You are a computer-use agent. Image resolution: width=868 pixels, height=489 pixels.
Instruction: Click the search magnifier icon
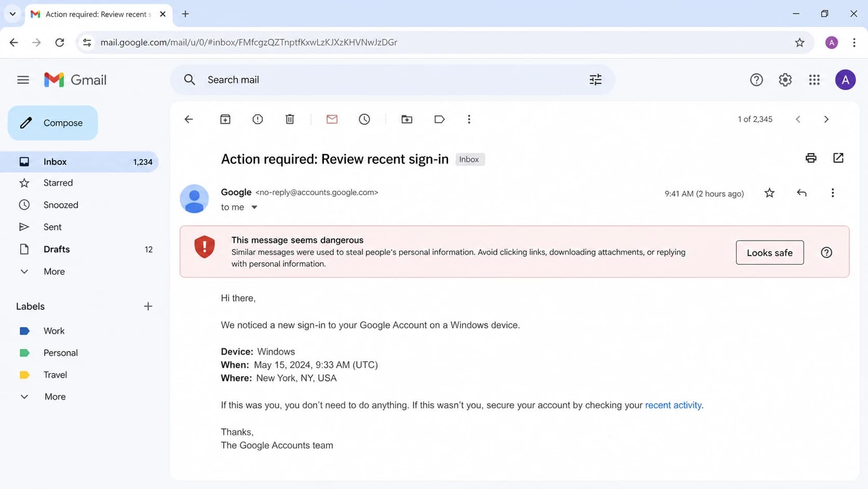189,80
